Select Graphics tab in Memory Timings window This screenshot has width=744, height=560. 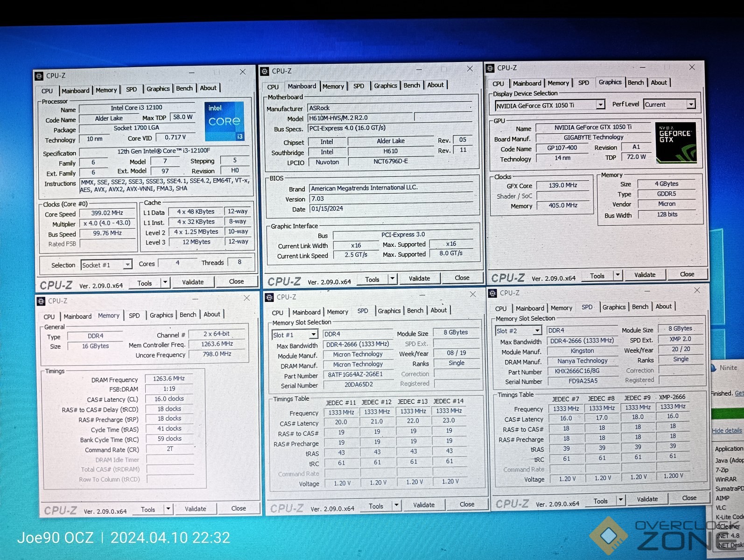161,315
